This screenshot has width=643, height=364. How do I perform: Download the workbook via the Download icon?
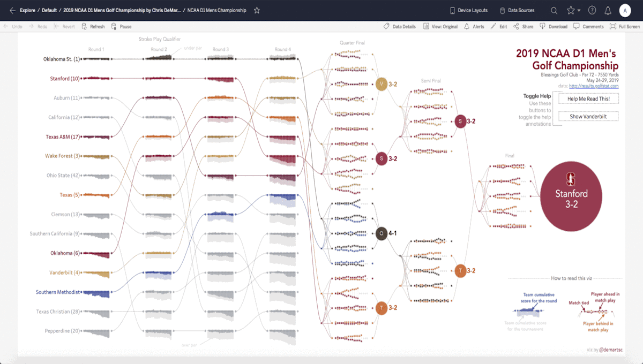click(554, 26)
